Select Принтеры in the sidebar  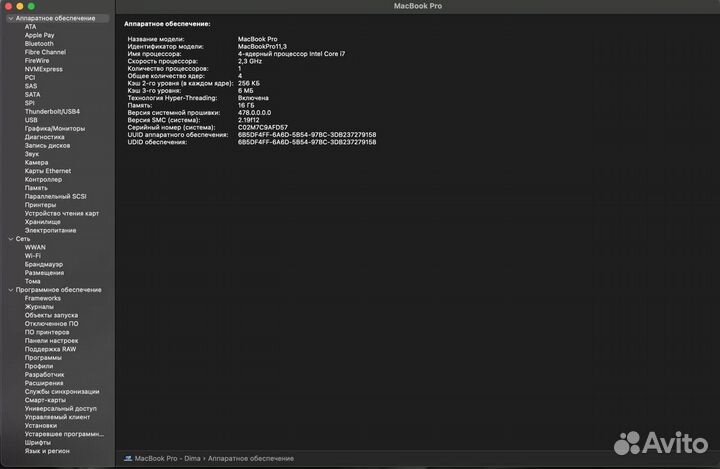click(40, 205)
